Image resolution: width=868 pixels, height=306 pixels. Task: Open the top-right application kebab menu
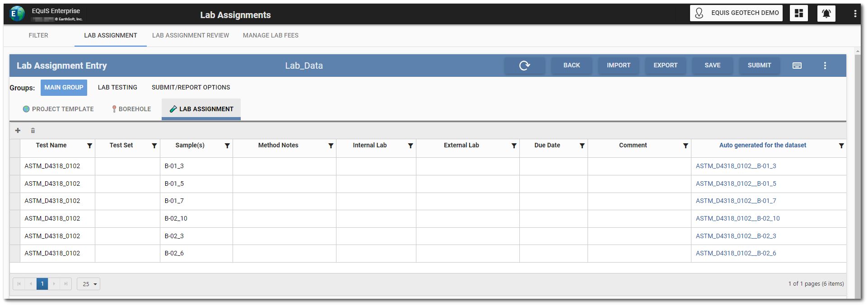pos(855,14)
